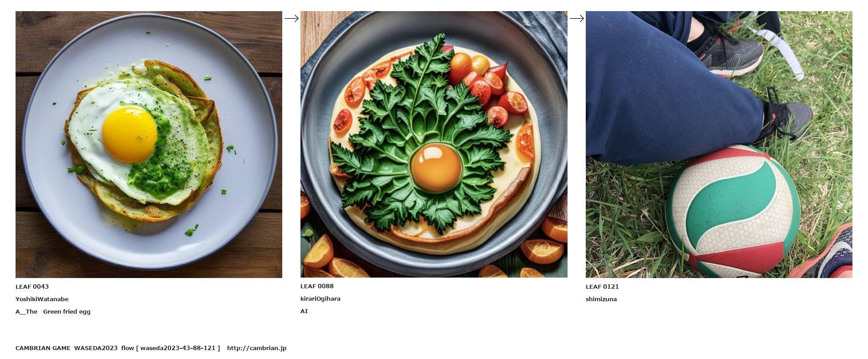
Task: Click the flow identifier waseda2023-43-88-121
Action: click(x=178, y=348)
